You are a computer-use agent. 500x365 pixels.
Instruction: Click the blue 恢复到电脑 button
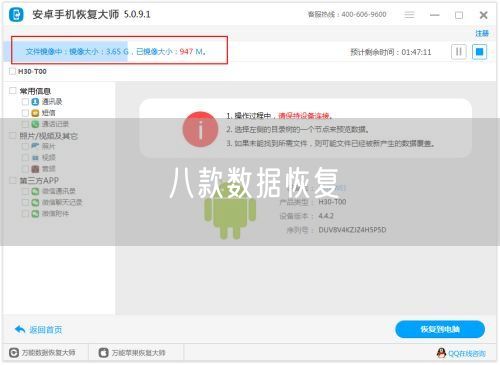[x=440, y=329]
